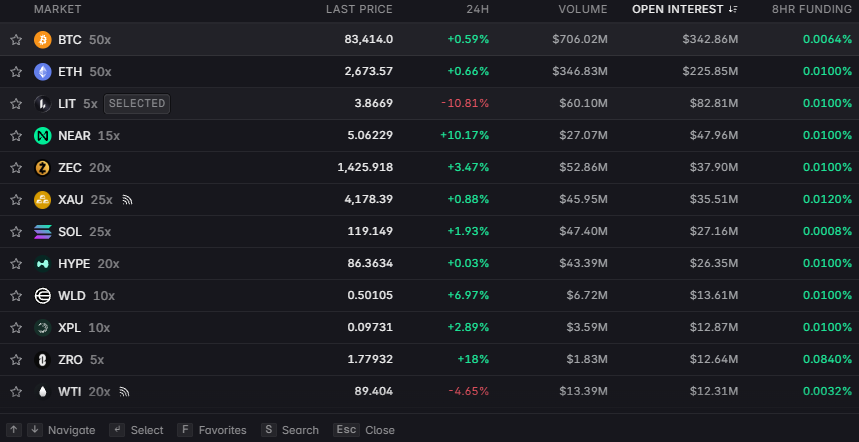Click WTI 24H change -4.65%
This screenshot has height=442, width=859.
tap(468, 392)
